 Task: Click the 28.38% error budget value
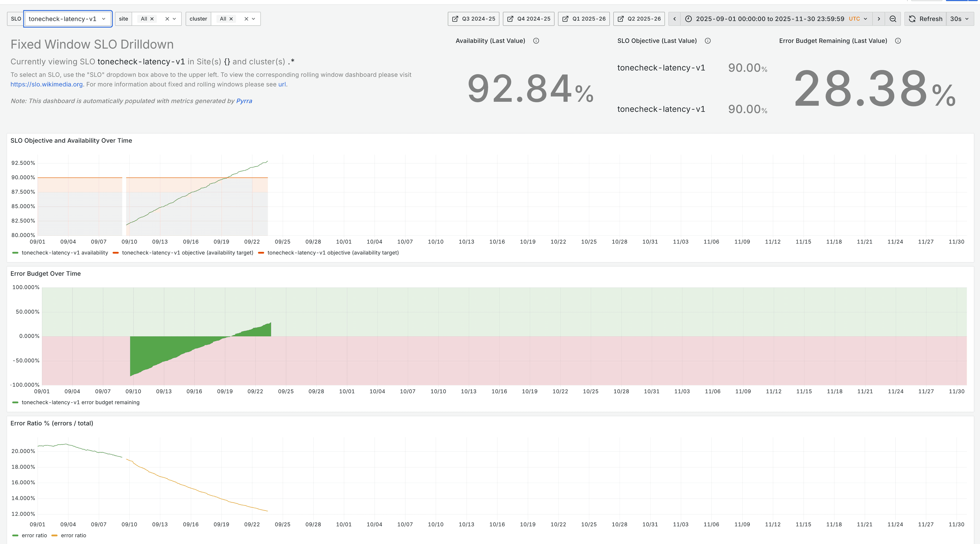click(875, 89)
